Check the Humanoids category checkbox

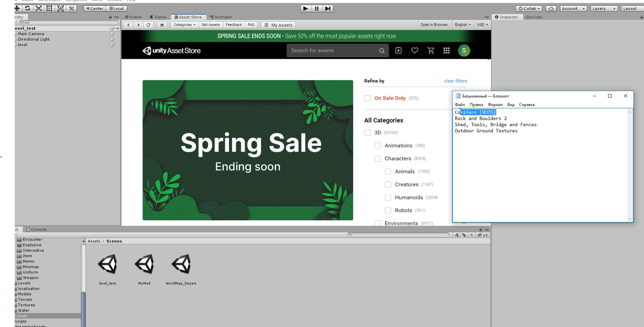coord(388,197)
